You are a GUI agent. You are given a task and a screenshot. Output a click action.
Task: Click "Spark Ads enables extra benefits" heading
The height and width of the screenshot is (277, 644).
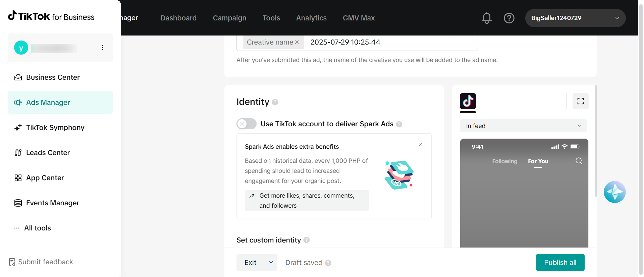click(292, 147)
